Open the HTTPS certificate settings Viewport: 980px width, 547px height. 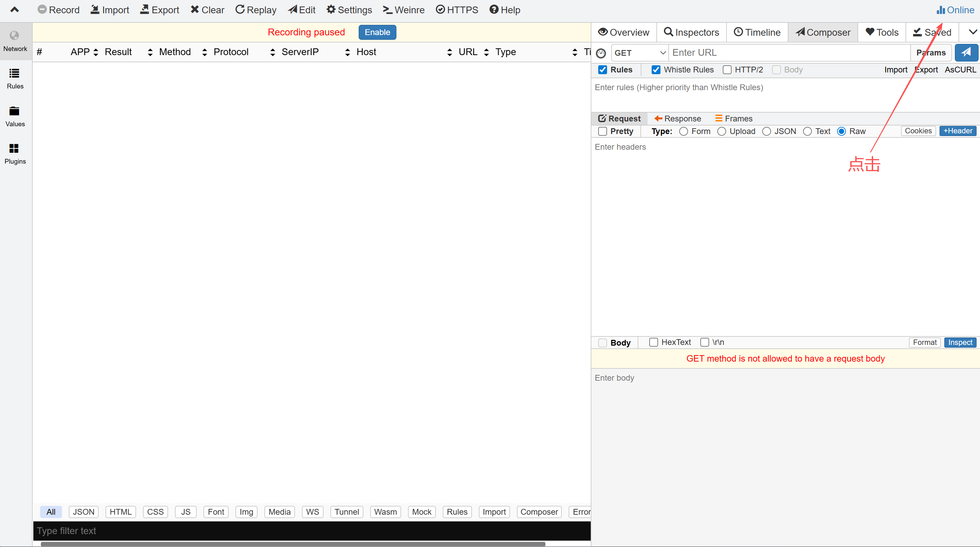tap(457, 10)
